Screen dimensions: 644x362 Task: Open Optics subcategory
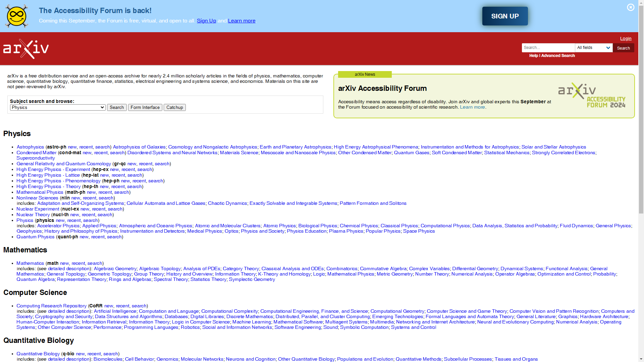click(x=231, y=231)
